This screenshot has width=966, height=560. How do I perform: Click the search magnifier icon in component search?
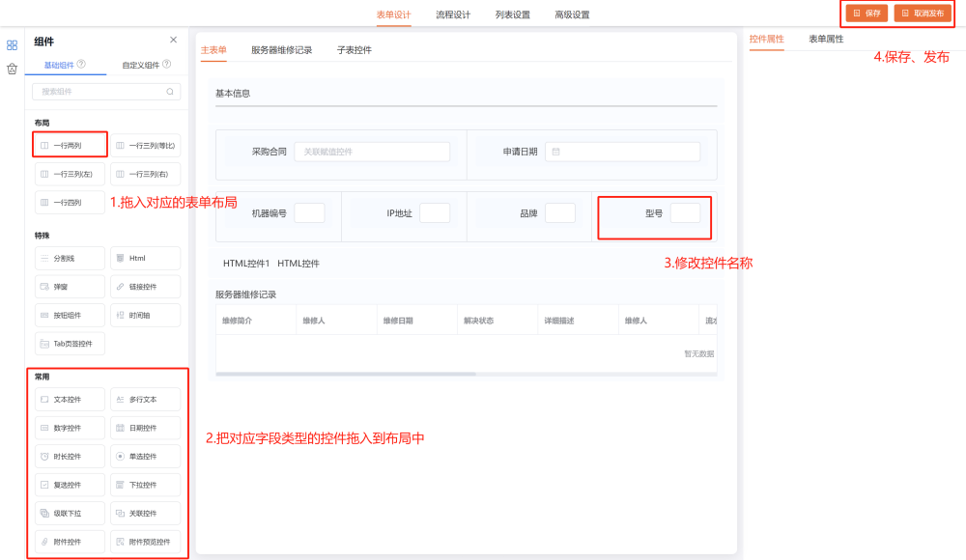coord(170,92)
